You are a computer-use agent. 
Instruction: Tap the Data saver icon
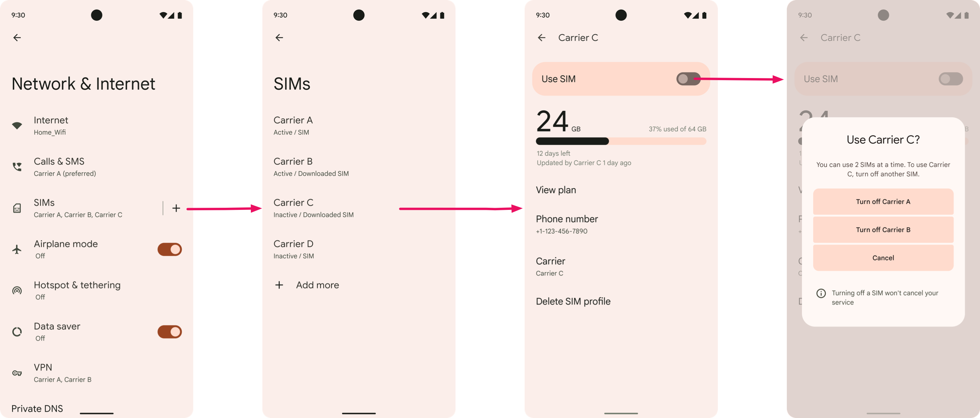coord(16,332)
